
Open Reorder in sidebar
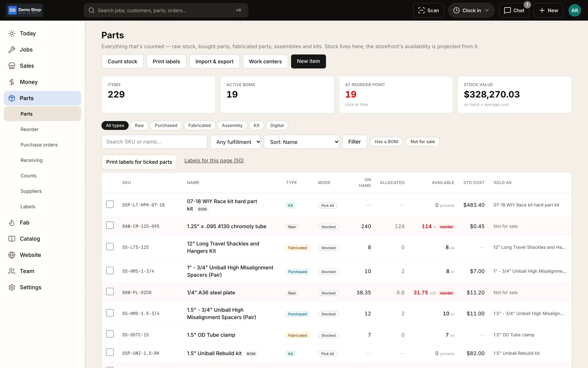coord(29,129)
